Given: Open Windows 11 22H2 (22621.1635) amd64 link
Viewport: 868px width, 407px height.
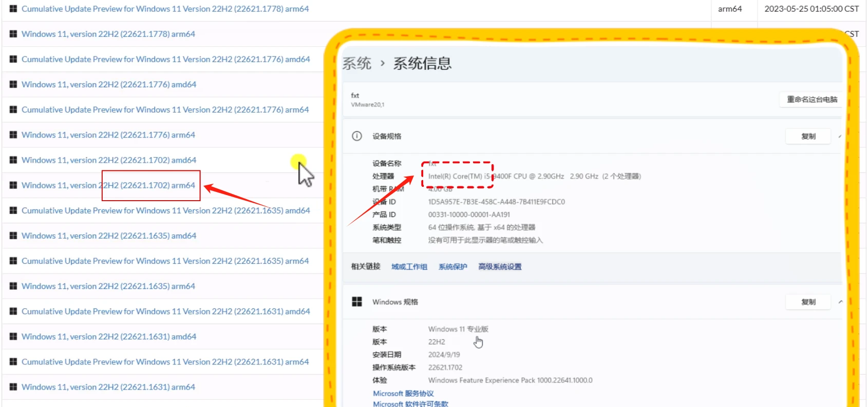Looking at the screenshot, I should [x=109, y=236].
